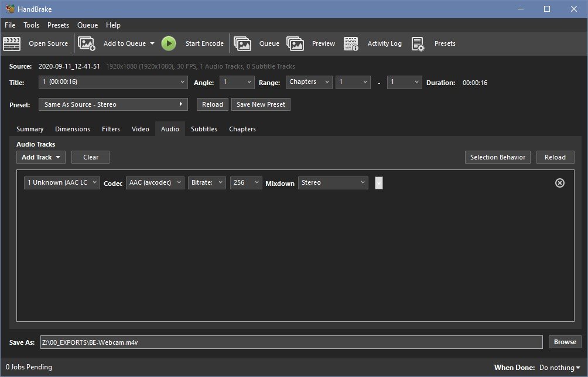Image resolution: width=588 pixels, height=377 pixels.
Task: Click the Save New Preset button
Action: [x=261, y=104]
